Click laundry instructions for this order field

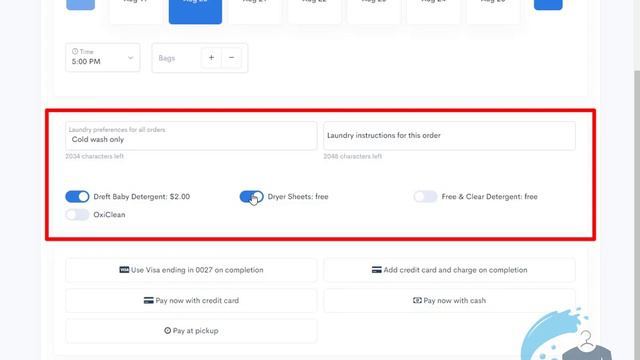pos(449,136)
